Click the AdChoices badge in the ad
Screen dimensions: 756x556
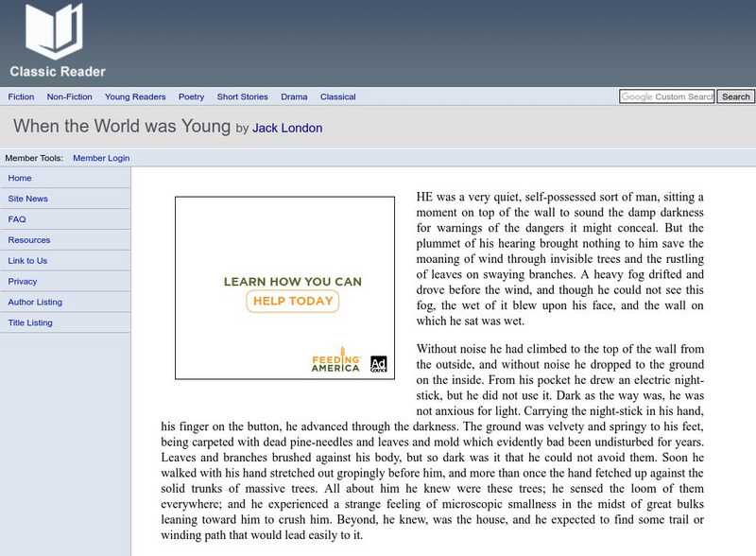click(379, 362)
